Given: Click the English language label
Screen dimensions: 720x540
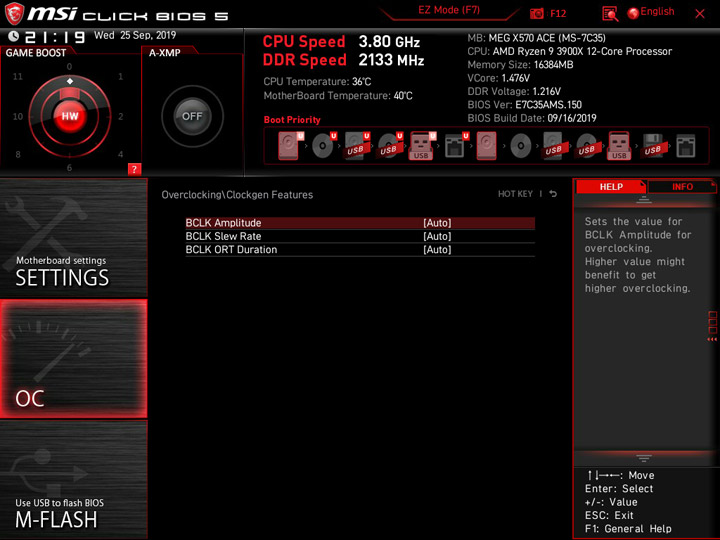Looking at the screenshot, I should pos(657,12).
